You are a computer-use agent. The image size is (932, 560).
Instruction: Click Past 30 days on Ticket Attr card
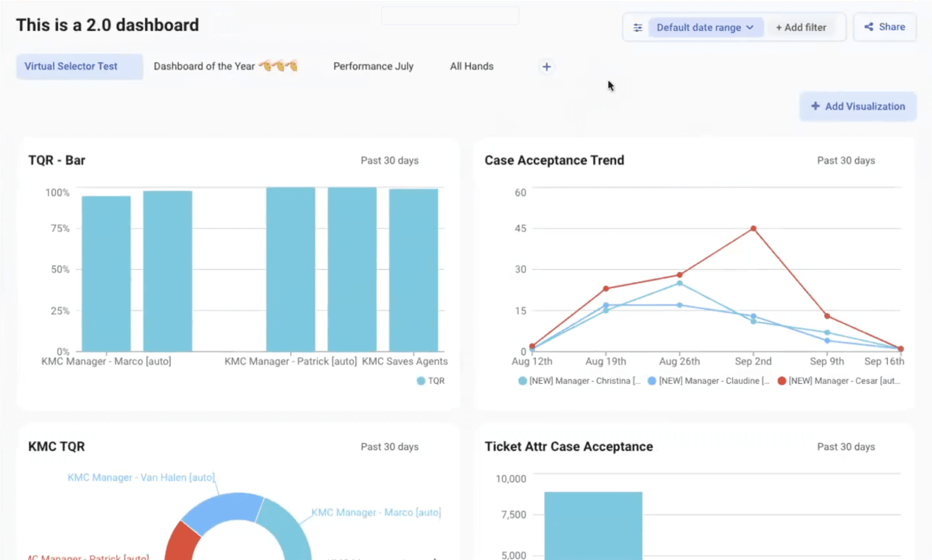[846, 447]
